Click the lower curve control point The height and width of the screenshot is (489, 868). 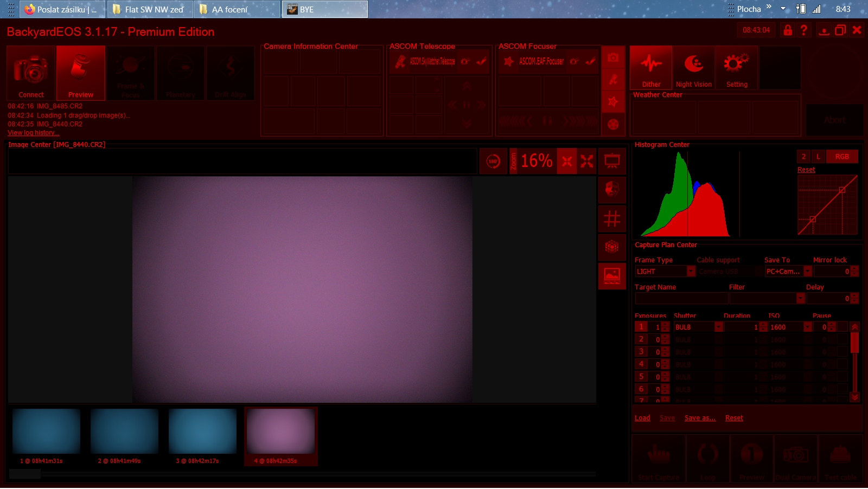coord(813,219)
